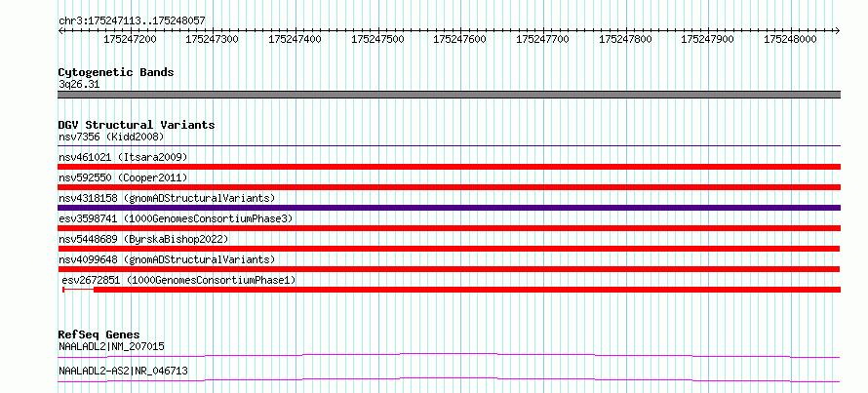Click the left arrow end of the ruler
The width and height of the screenshot is (868, 393).
coord(60,30)
